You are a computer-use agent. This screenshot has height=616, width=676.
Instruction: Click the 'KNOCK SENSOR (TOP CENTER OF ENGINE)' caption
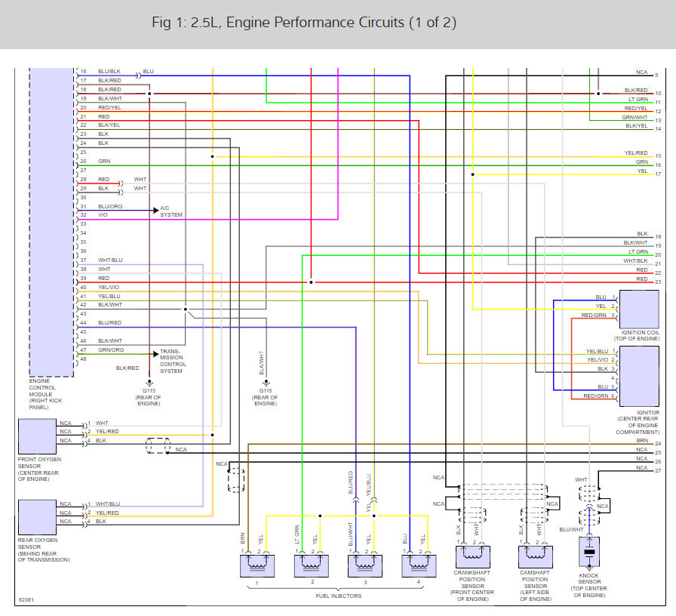coord(589,585)
